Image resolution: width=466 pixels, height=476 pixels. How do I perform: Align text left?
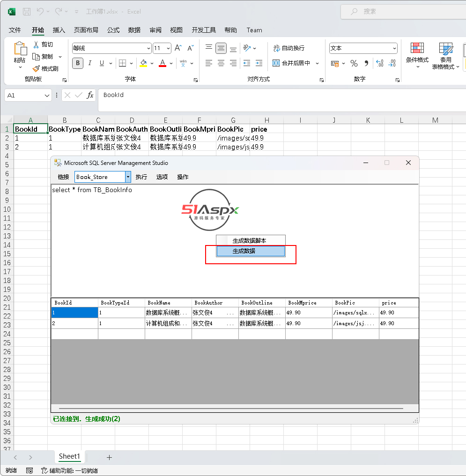[x=209, y=63]
